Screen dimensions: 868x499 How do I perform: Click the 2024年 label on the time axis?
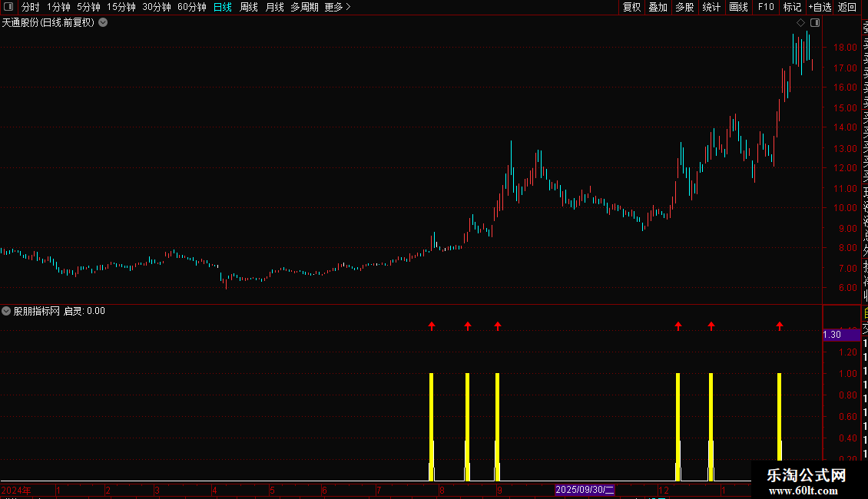16,490
